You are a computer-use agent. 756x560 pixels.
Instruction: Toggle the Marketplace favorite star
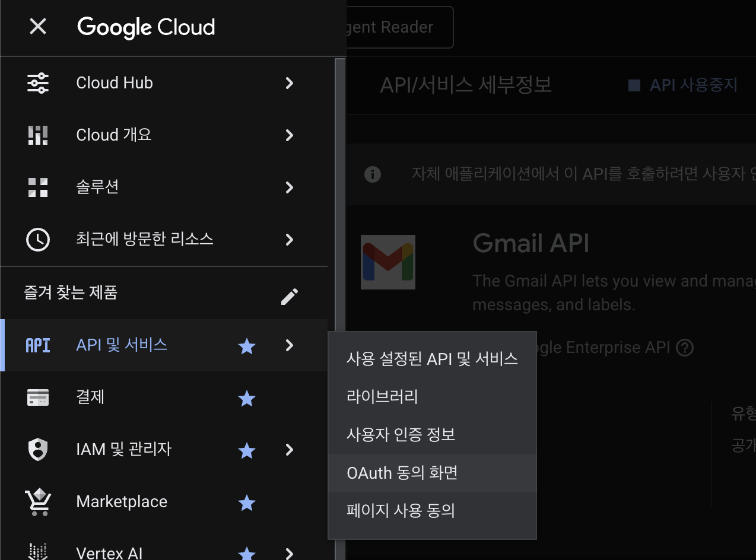tap(246, 503)
